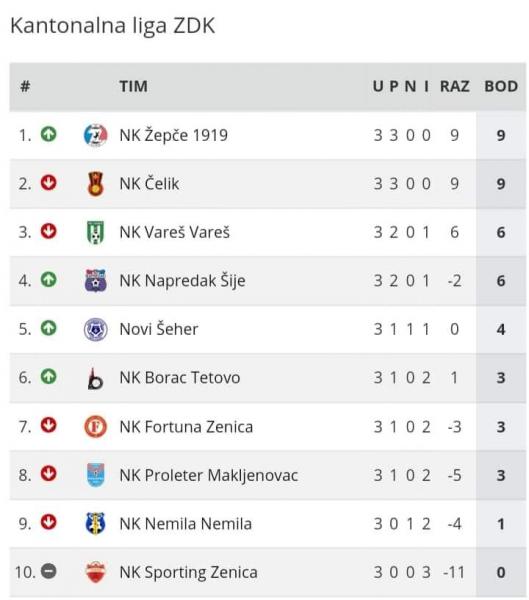The height and width of the screenshot is (600, 529).
Task: Click the NK Napredak Šije crest
Action: point(95,280)
